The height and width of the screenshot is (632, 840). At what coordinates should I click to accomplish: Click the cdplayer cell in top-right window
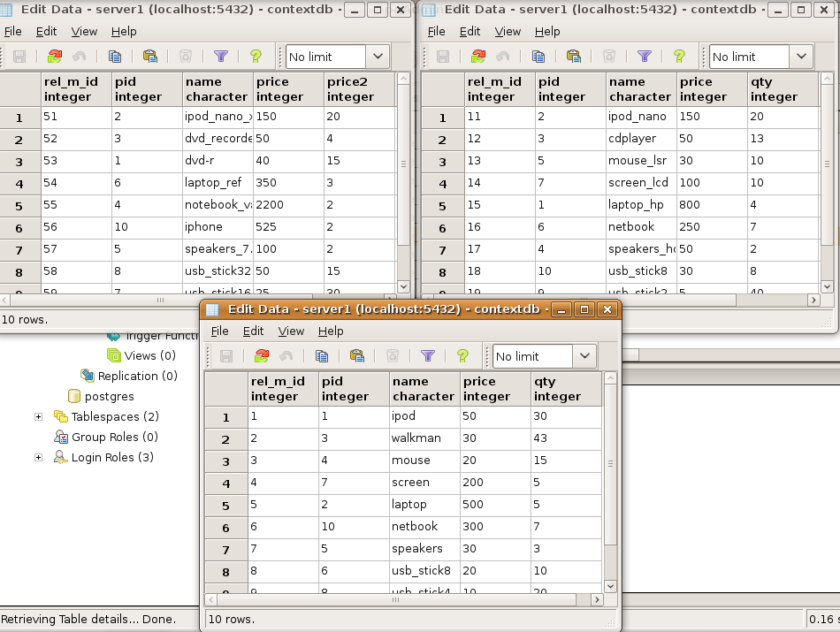pyautogui.click(x=641, y=139)
